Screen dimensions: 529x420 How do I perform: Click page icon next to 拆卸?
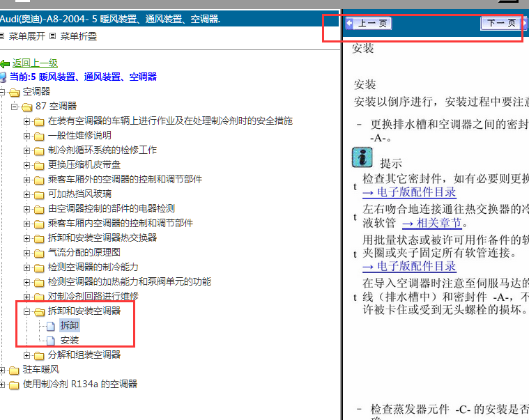[x=51, y=326]
